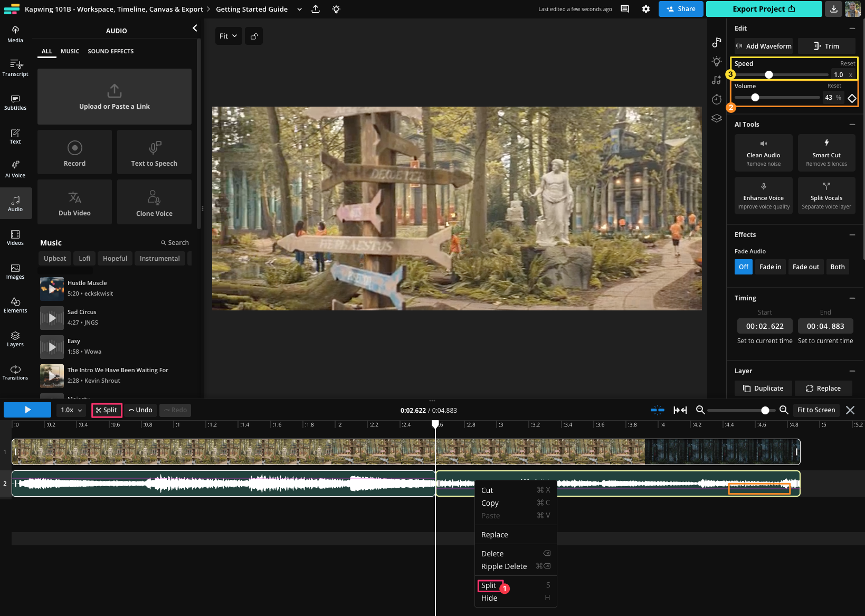The width and height of the screenshot is (865, 616).
Task: Select the AI Voice tool
Action: tap(15, 169)
